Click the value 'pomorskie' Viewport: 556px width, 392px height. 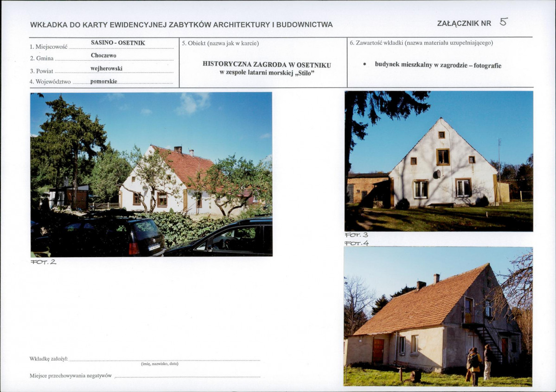click(x=103, y=81)
